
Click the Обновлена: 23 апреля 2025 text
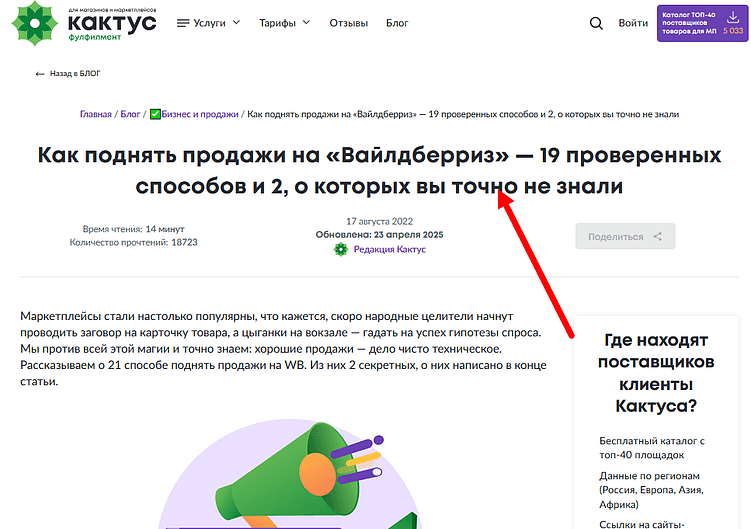click(x=379, y=235)
